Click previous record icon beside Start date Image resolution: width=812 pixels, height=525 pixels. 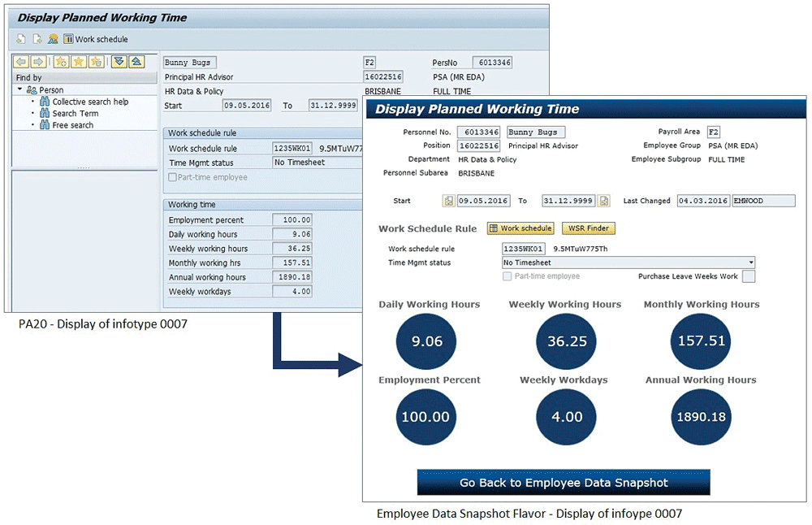(448, 201)
